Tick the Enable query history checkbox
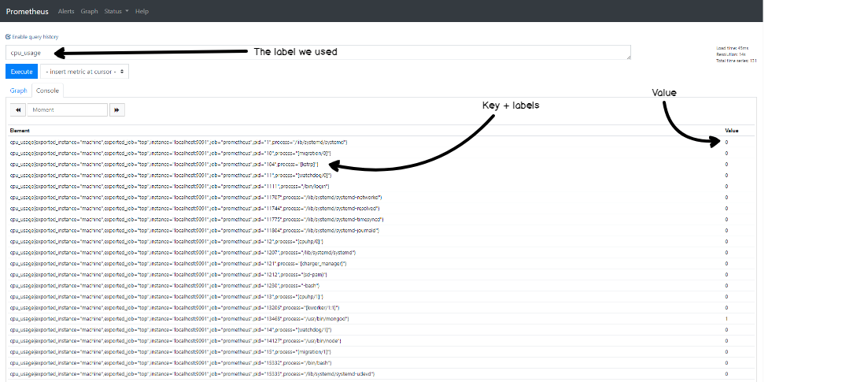The height and width of the screenshot is (382, 868). click(x=8, y=36)
